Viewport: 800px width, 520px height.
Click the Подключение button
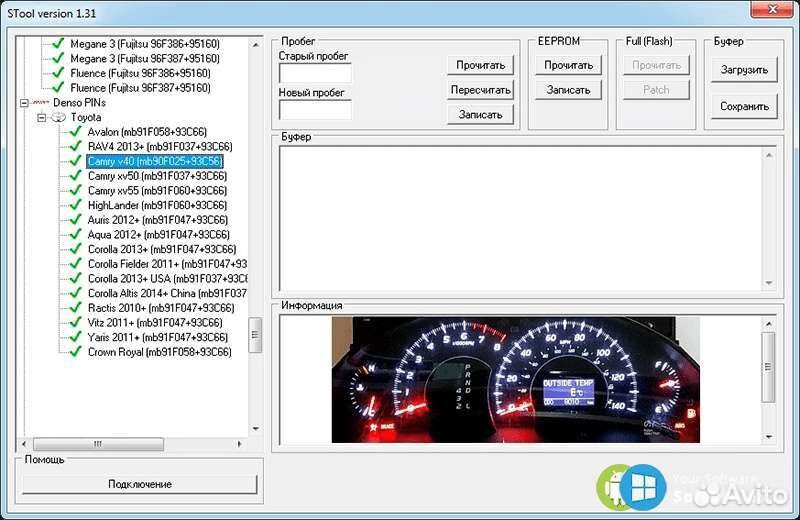click(140, 484)
